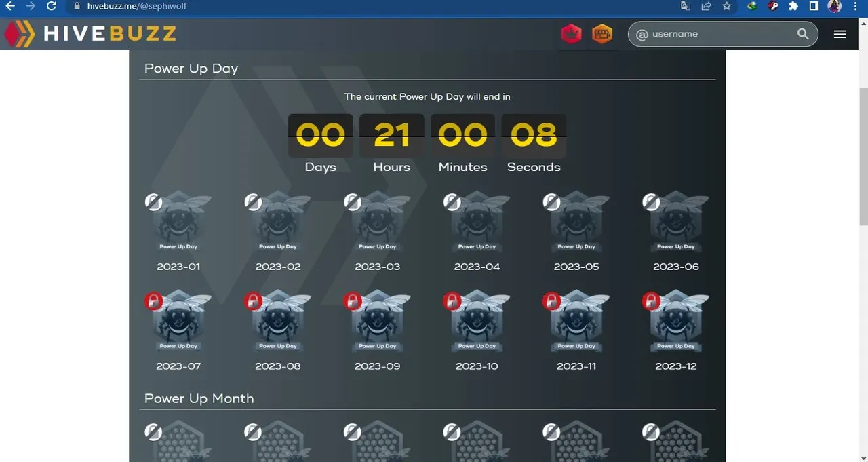868x462 pixels.
Task: Click the share page icon
Action: point(706,6)
